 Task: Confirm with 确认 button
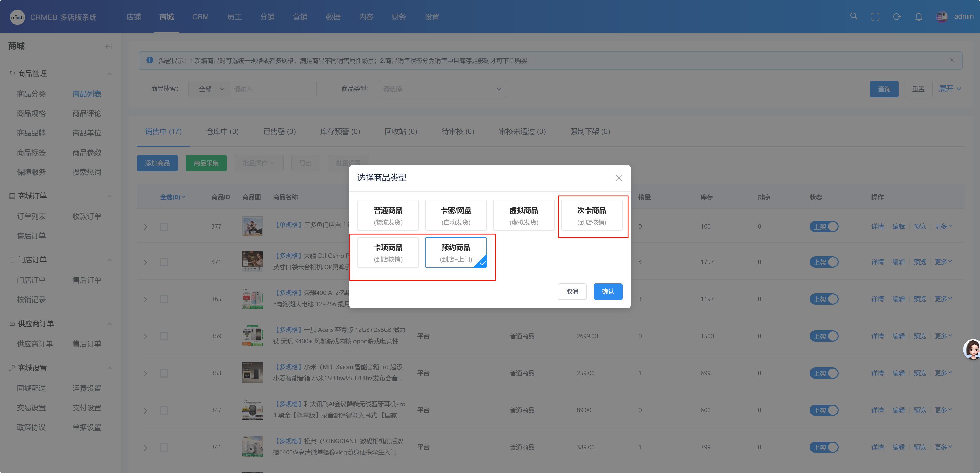[x=608, y=292]
